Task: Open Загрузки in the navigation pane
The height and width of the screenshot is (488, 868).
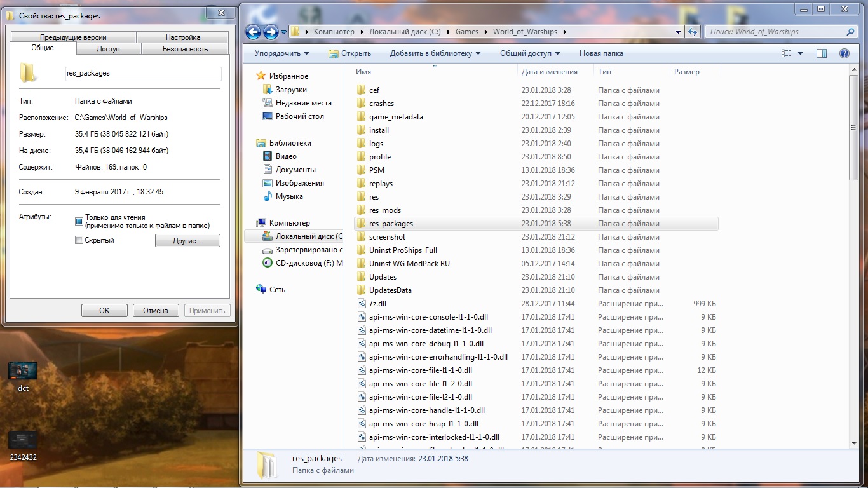Action: [x=291, y=90]
